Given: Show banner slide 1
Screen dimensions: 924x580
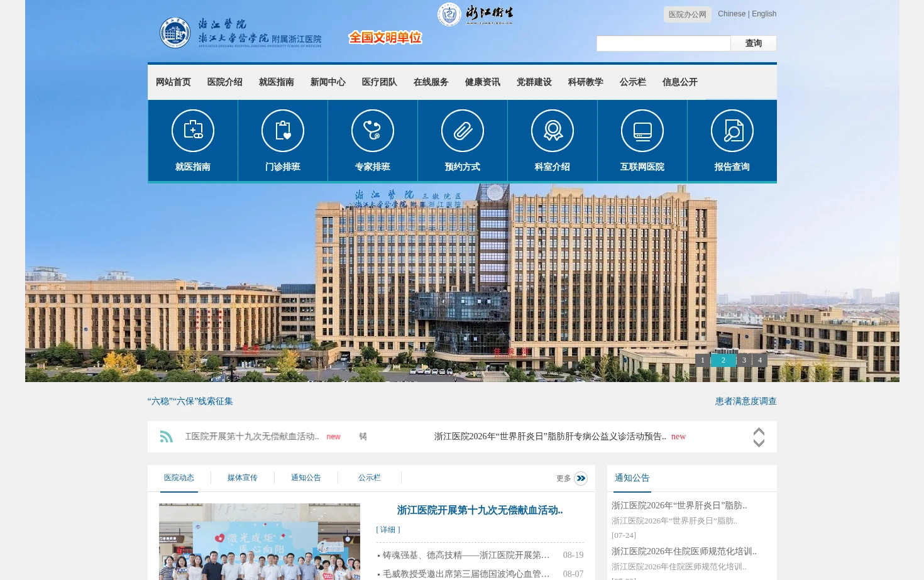Looking at the screenshot, I should tap(703, 360).
